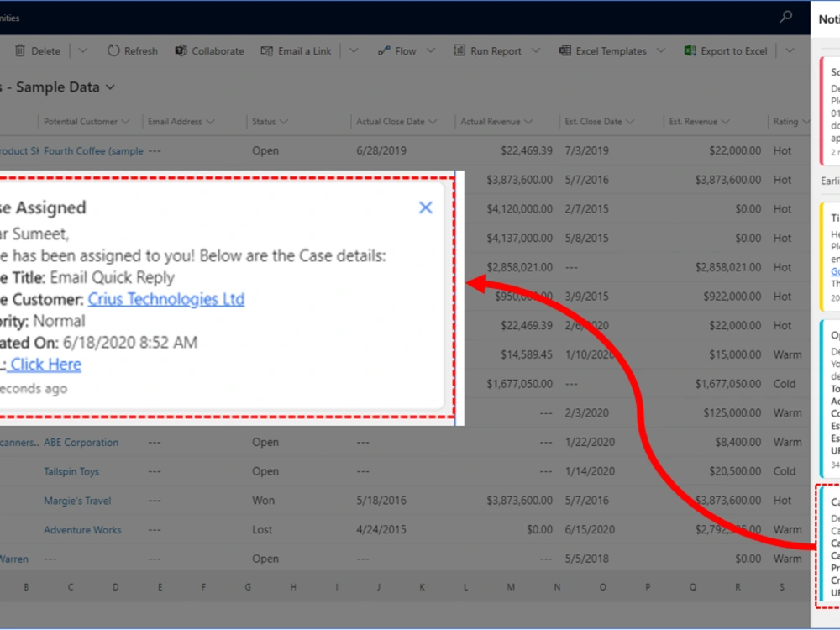Dismiss the Case Assigned notification

tap(425, 207)
